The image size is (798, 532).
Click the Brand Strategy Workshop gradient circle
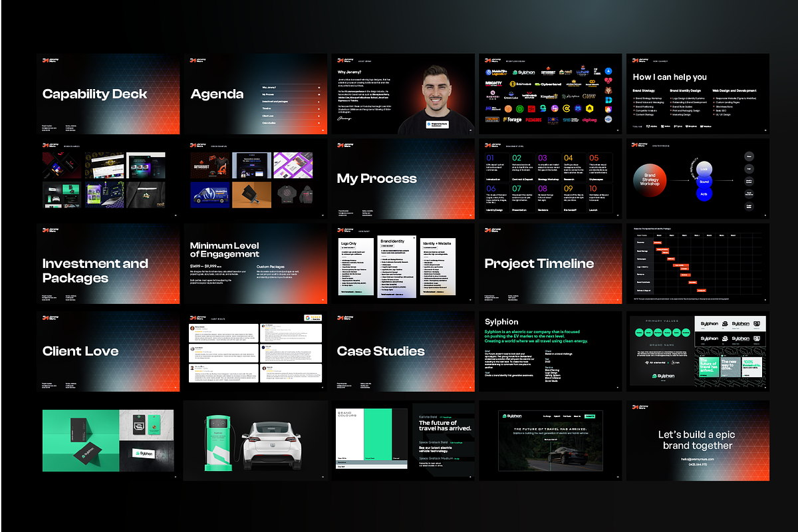(x=650, y=180)
